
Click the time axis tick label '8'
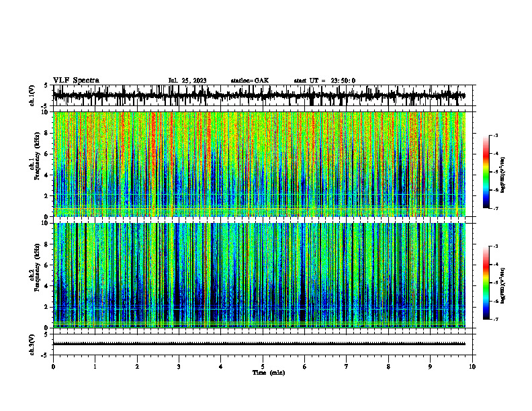click(388, 367)
